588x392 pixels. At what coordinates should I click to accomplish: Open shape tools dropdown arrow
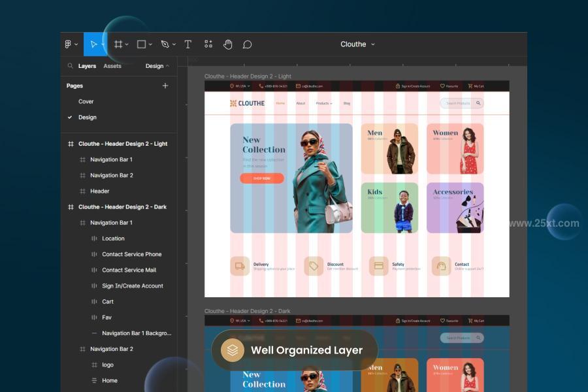click(x=150, y=44)
